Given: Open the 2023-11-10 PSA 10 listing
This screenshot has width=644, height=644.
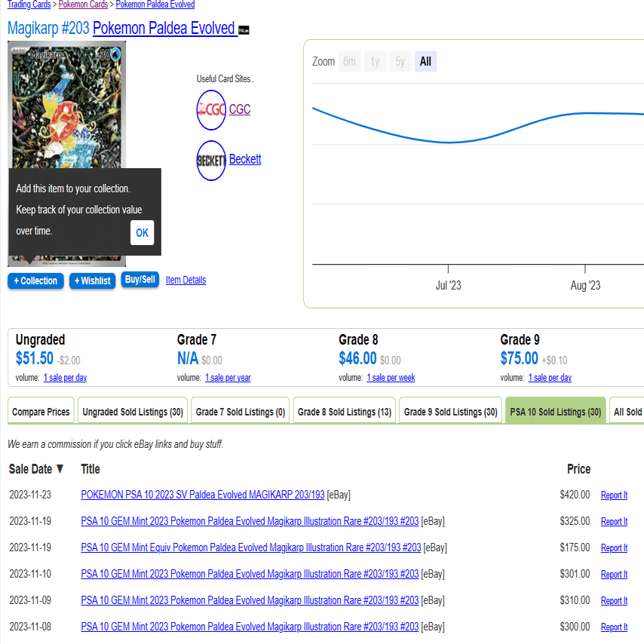Looking at the screenshot, I should point(250,573).
